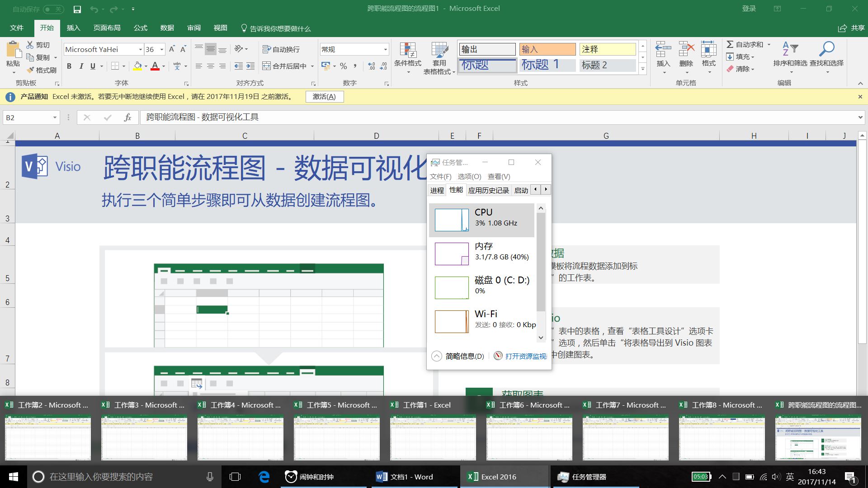Image resolution: width=868 pixels, height=488 pixels.
Task: Toggle the AutoSave switch
Action: pos(53,9)
